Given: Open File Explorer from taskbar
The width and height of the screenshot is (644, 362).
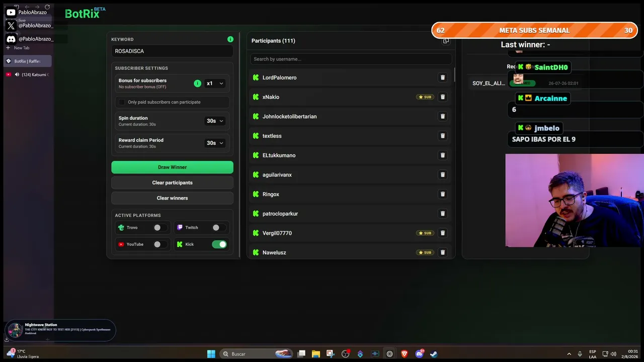Looking at the screenshot, I should 315,354.
